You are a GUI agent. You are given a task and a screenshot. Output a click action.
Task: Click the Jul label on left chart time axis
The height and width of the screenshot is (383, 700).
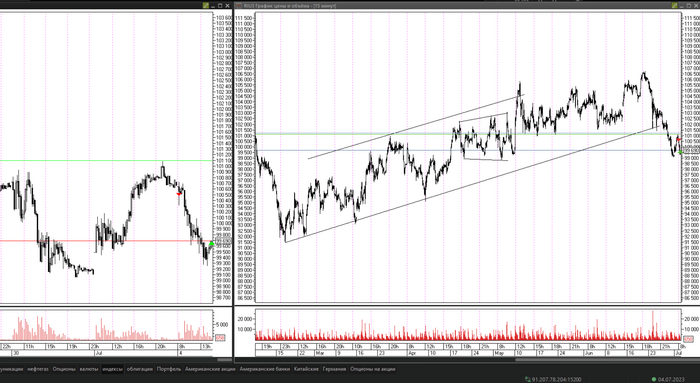[99, 353]
